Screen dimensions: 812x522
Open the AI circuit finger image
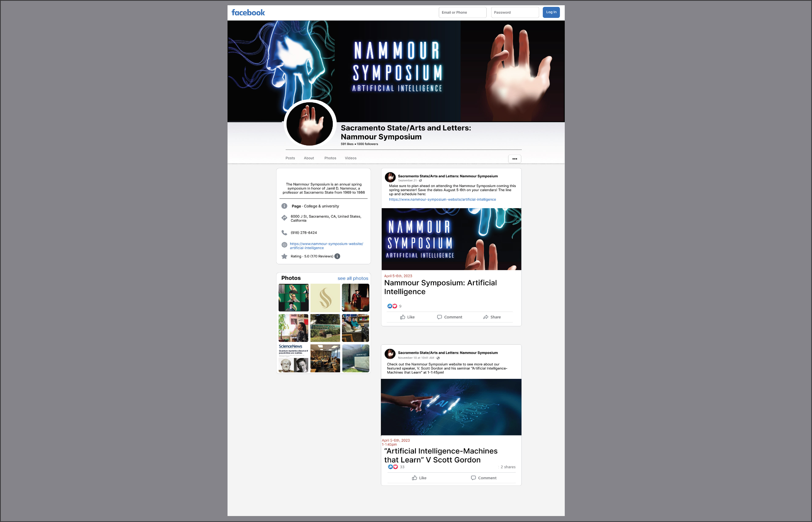451,407
